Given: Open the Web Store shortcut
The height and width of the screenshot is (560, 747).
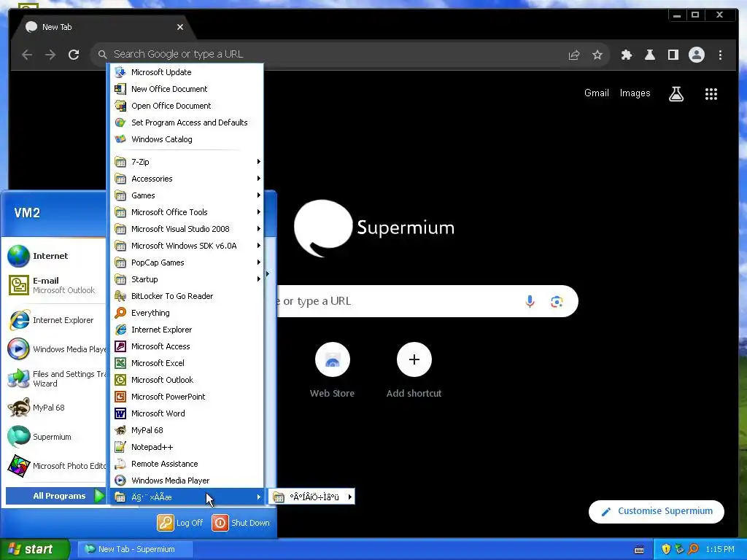Looking at the screenshot, I should pyautogui.click(x=332, y=370).
